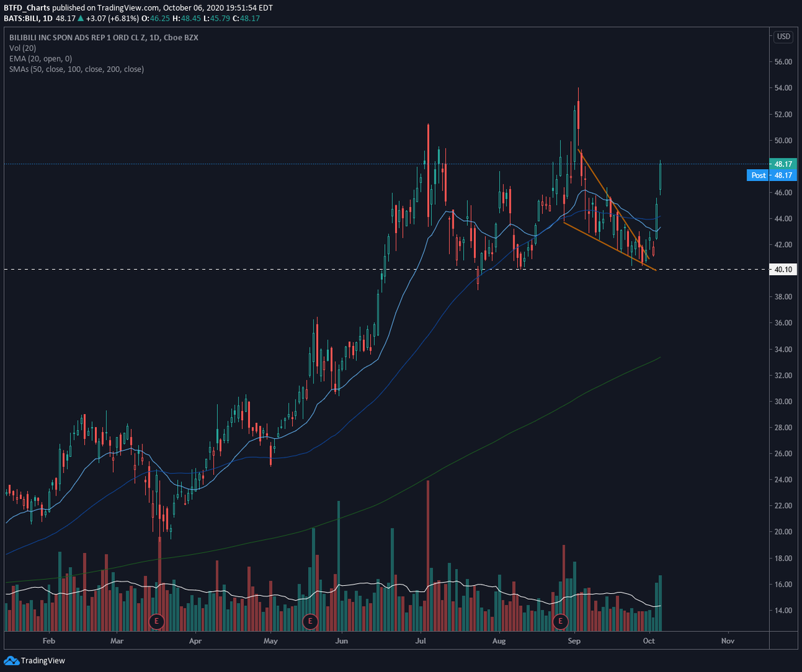Image resolution: width=802 pixels, height=672 pixels.
Task: Click the earnings E marker near September
Action: tap(560, 621)
